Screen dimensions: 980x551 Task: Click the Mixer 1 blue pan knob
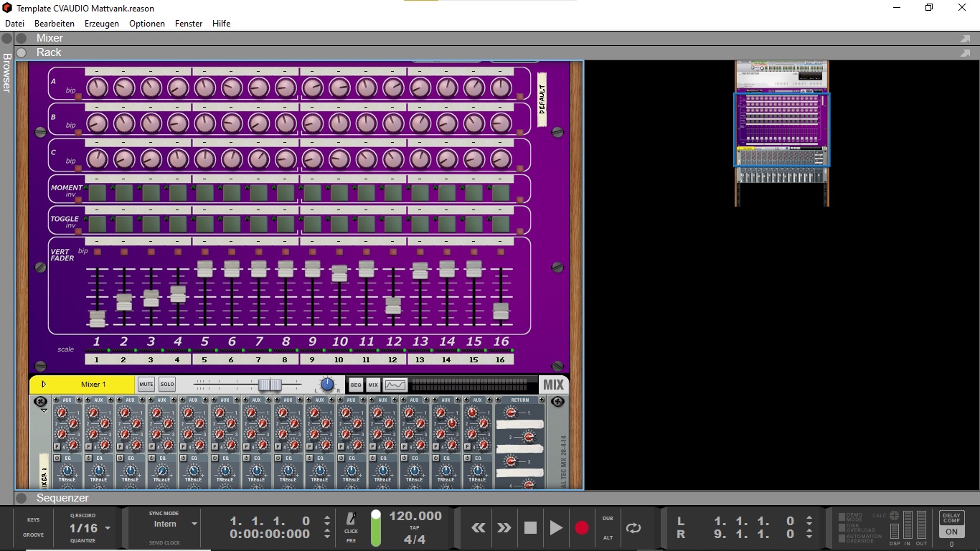(x=327, y=385)
